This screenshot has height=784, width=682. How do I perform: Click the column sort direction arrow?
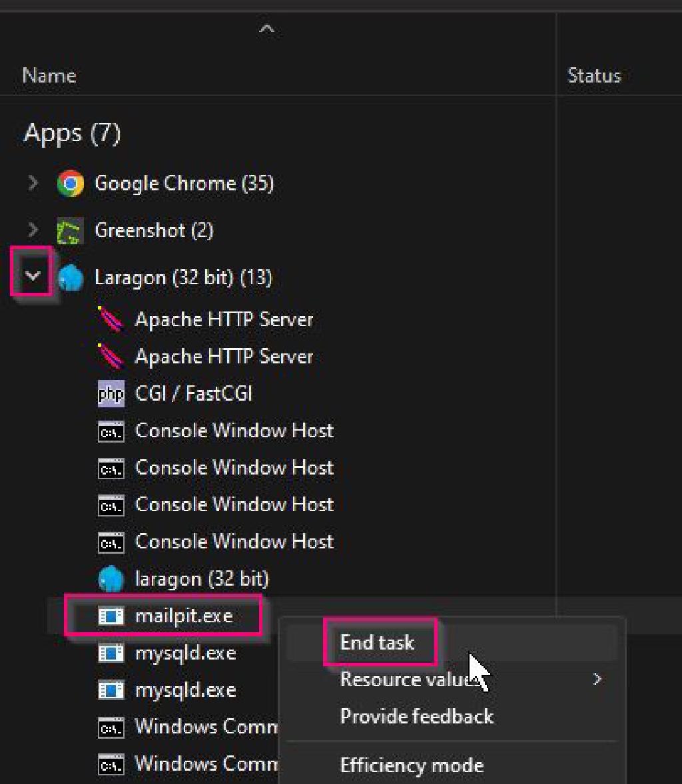click(267, 28)
